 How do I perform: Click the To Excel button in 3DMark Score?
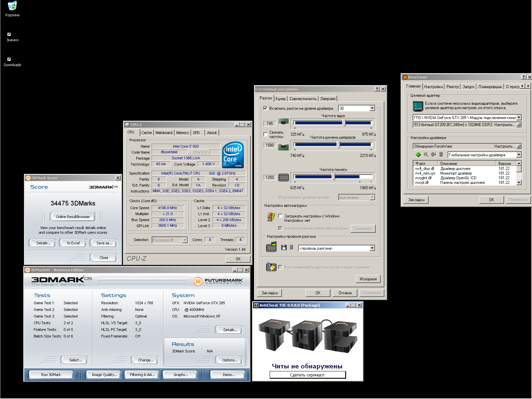coord(73,243)
